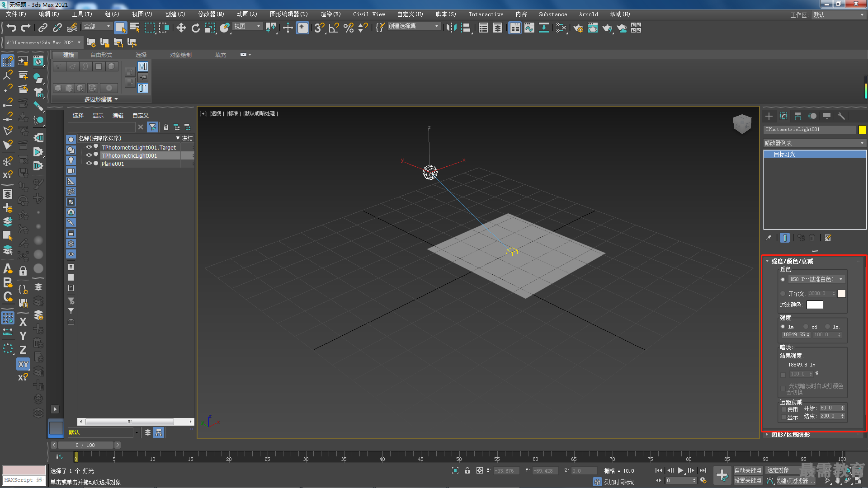The height and width of the screenshot is (488, 868).
Task: Open the 渲染(R) menu
Action: [x=330, y=14]
